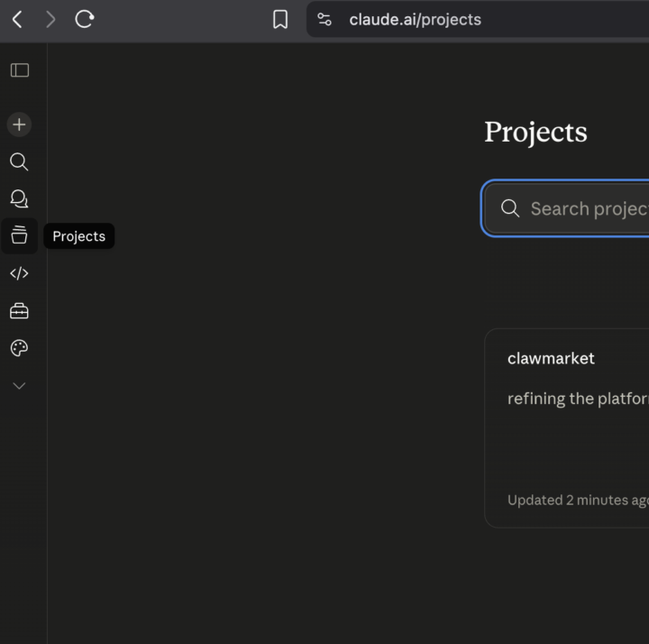Open the Projects sidebar icon
Screen dimensions: 649x644
click(x=19, y=235)
